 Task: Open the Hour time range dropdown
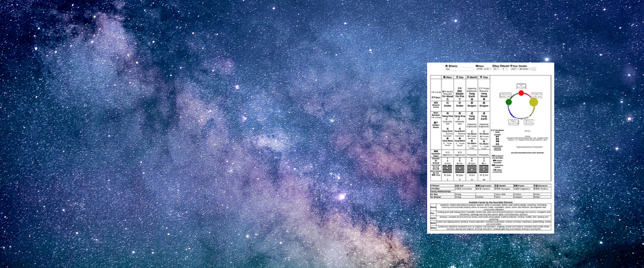coord(484,69)
